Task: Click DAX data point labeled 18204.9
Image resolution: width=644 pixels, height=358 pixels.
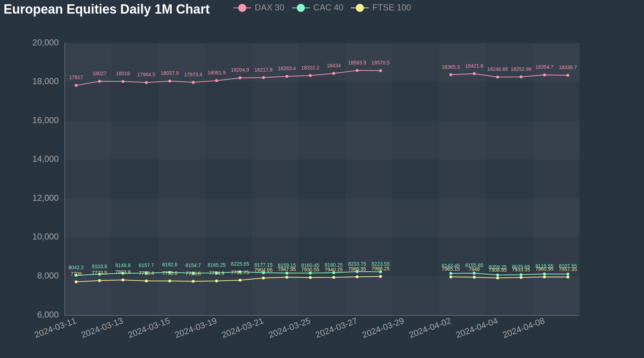Action: click(x=240, y=78)
